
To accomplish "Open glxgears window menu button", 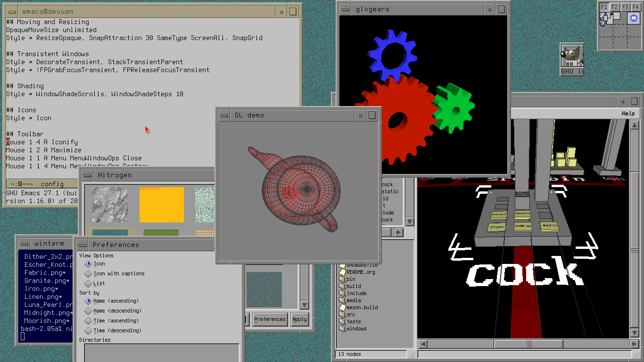I will (x=346, y=9).
